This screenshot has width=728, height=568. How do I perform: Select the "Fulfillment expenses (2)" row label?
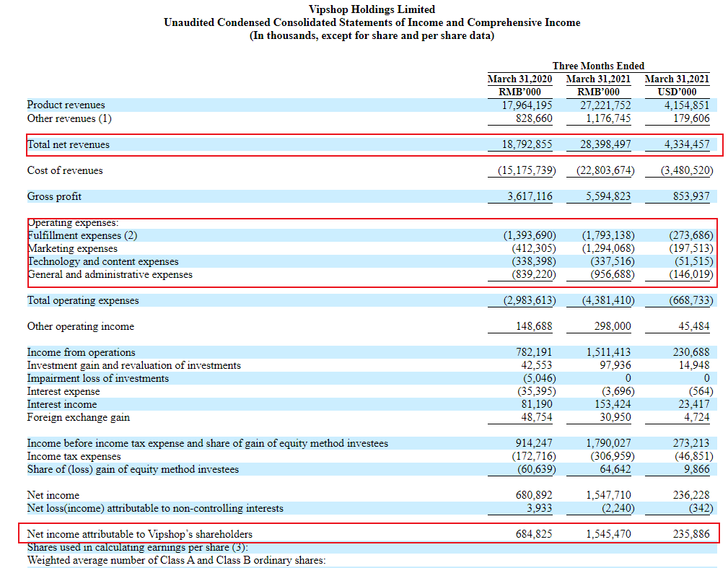click(82, 235)
